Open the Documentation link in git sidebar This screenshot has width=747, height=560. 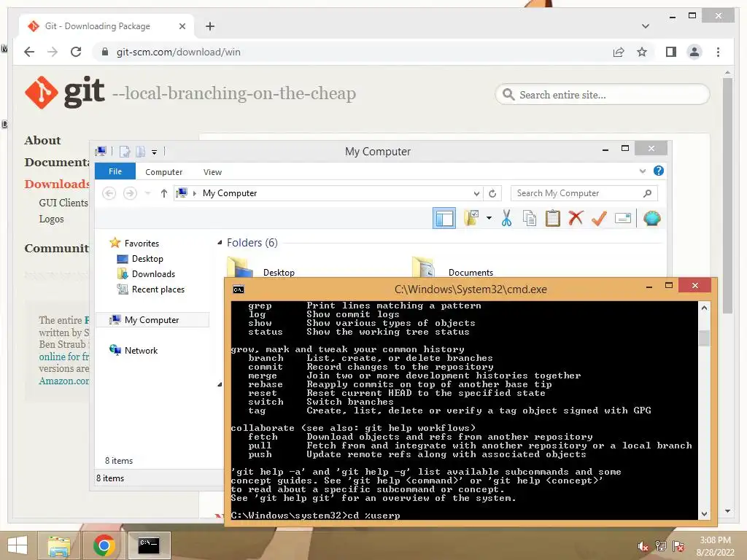(57, 163)
